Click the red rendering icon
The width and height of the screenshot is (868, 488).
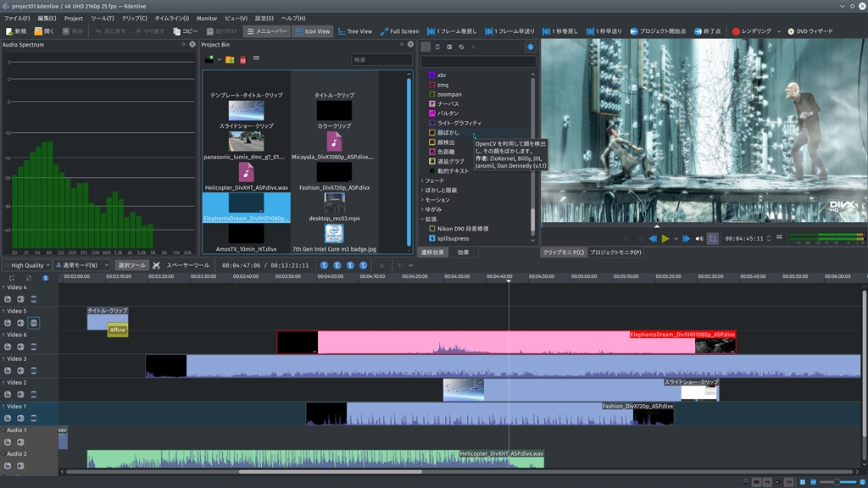pyautogui.click(x=736, y=31)
